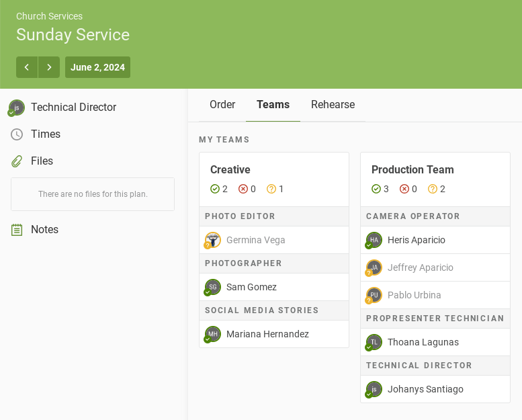Screen dimensions: 522x420
Task: Select Mariana Hernandez in Social Media Stories
Action: (x=267, y=334)
